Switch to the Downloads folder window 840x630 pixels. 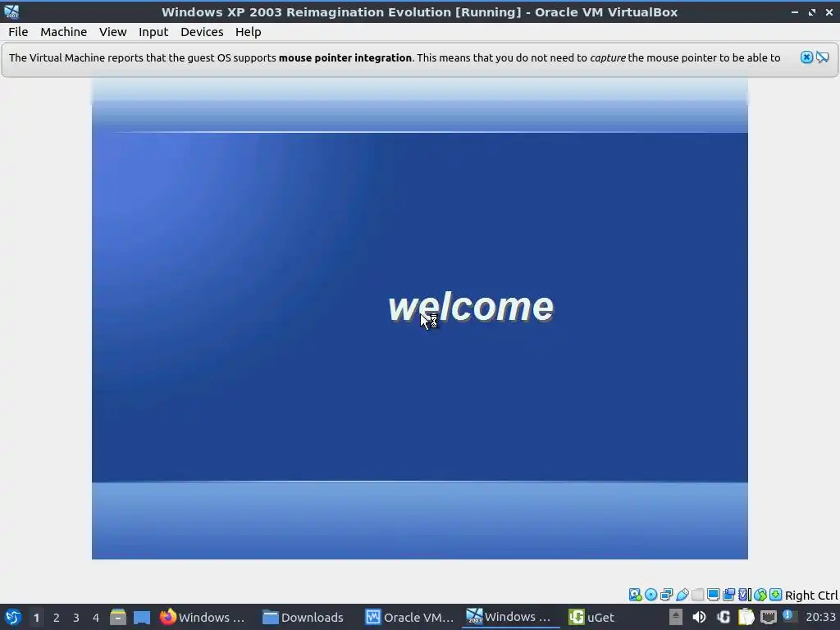pos(304,617)
